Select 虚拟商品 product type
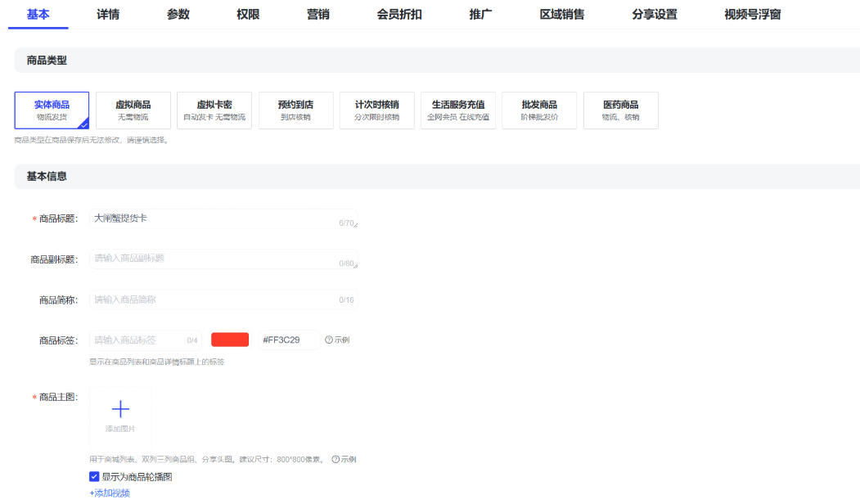Image resolution: width=860 pixels, height=504 pixels. 133,110
